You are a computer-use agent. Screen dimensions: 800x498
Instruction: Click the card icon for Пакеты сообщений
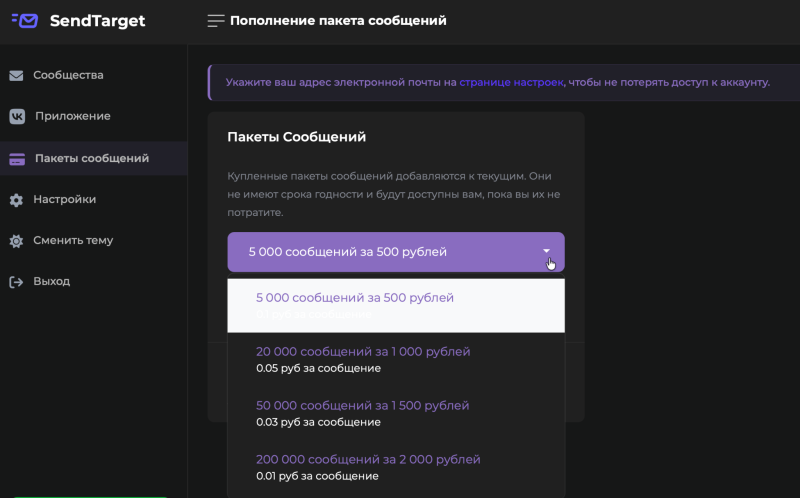pyautogui.click(x=17, y=159)
